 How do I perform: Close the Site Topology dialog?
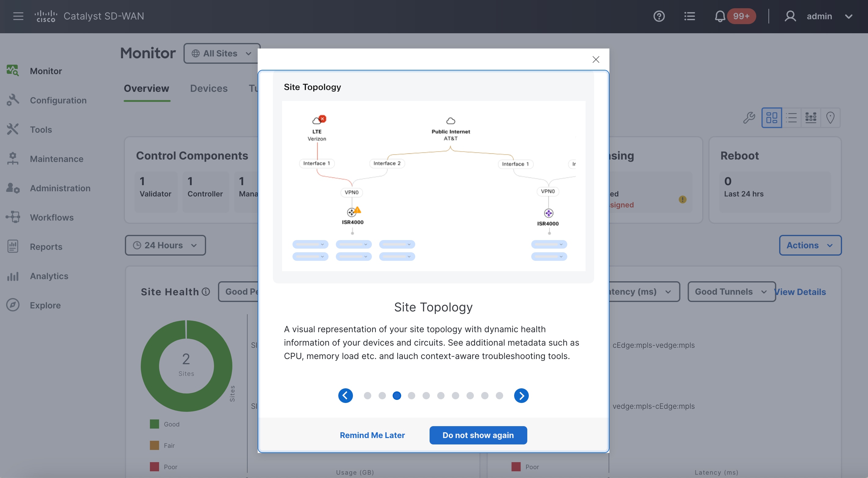[595, 59]
